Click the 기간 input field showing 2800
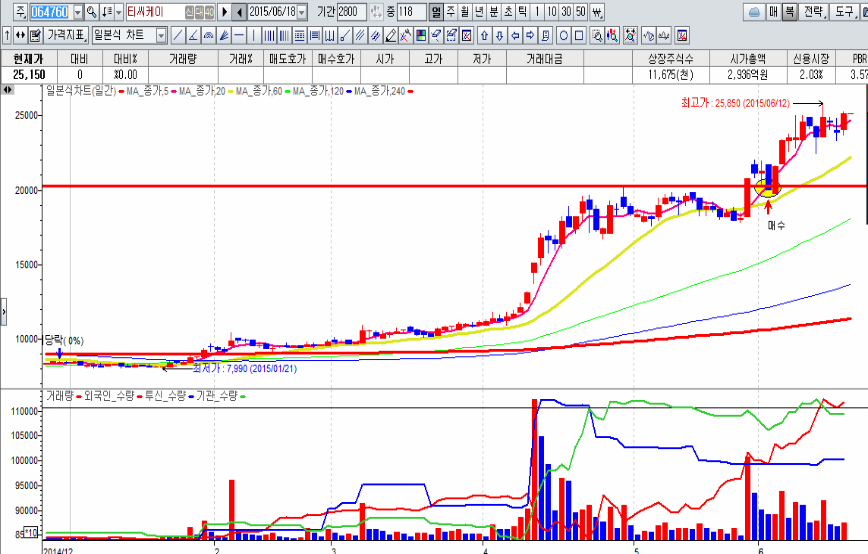Screen dimensions: 868x554 point(352,12)
